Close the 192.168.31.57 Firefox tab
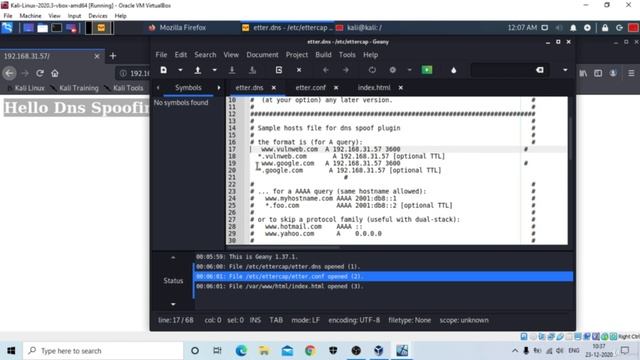640x360 pixels. (x=97, y=56)
